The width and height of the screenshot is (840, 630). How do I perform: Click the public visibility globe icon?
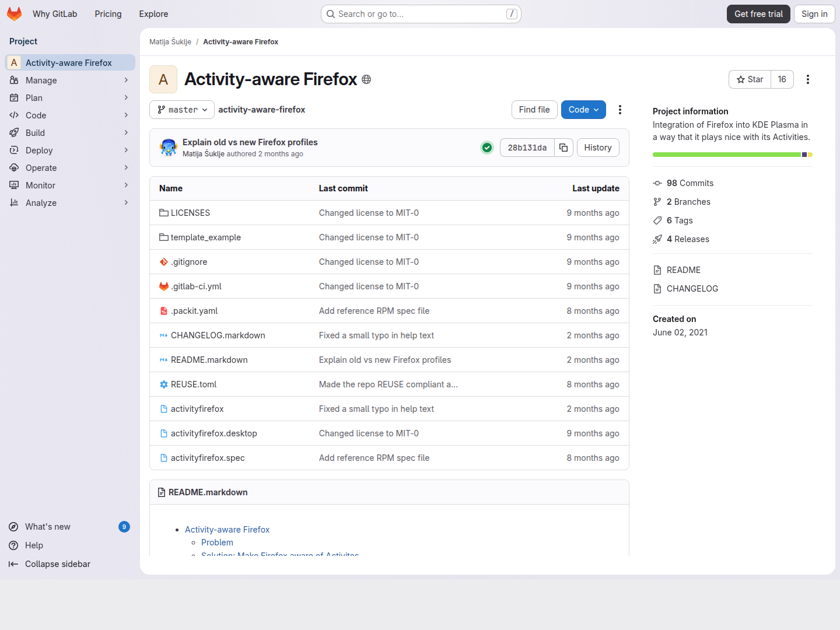[x=366, y=79]
